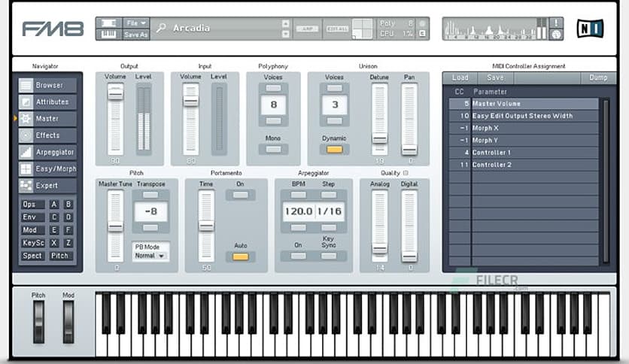Click the morph square in the header
This screenshot has height=364, width=629.
click(x=363, y=29)
